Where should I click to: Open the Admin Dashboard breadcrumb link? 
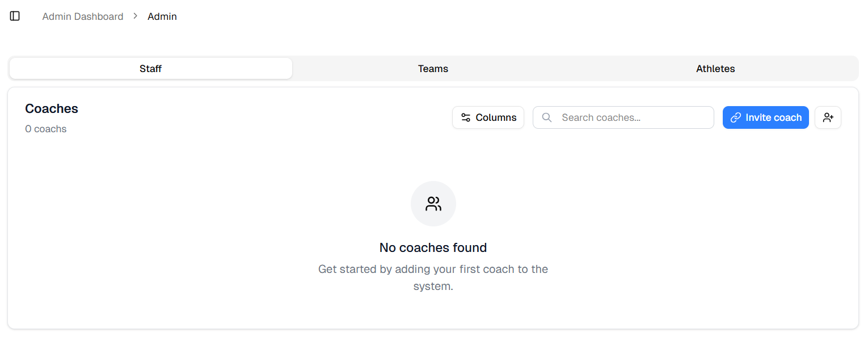pos(82,16)
